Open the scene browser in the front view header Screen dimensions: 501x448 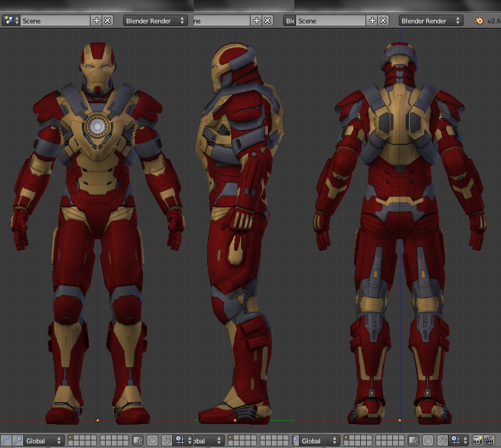click(11, 21)
